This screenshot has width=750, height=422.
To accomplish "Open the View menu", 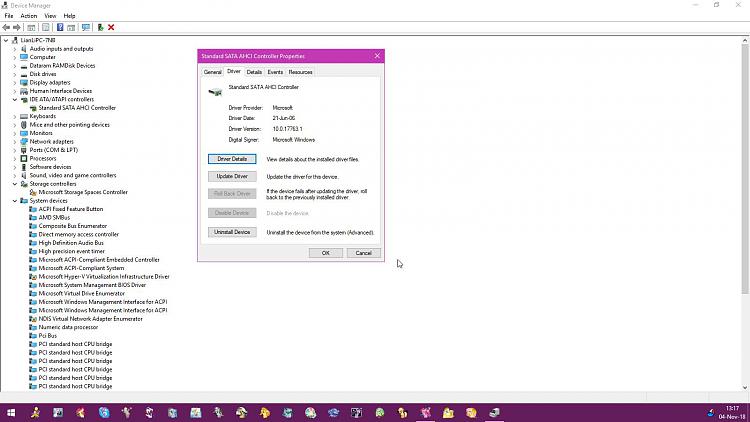I will pos(50,16).
